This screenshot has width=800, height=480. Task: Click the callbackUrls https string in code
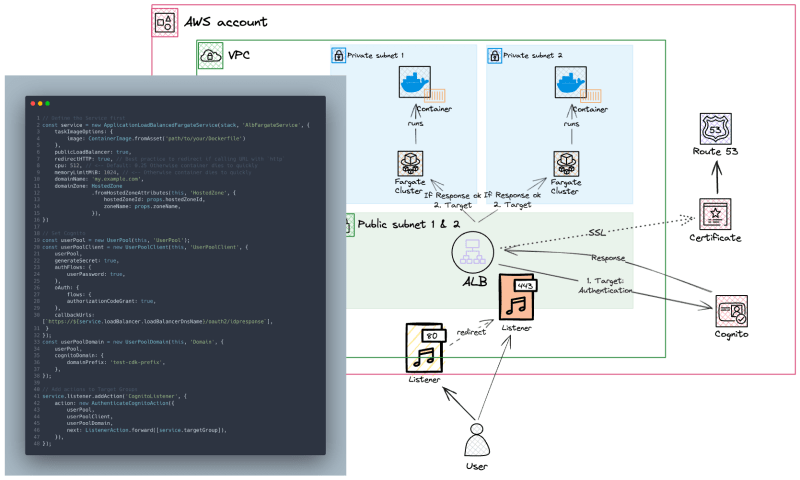point(157,321)
